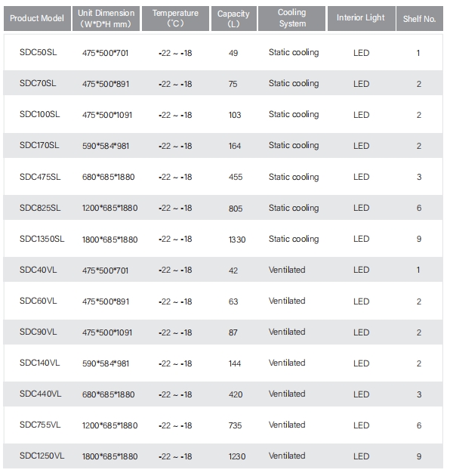450x476 pixels.
Task: Click the Cooling System column header
Action: 291,18
